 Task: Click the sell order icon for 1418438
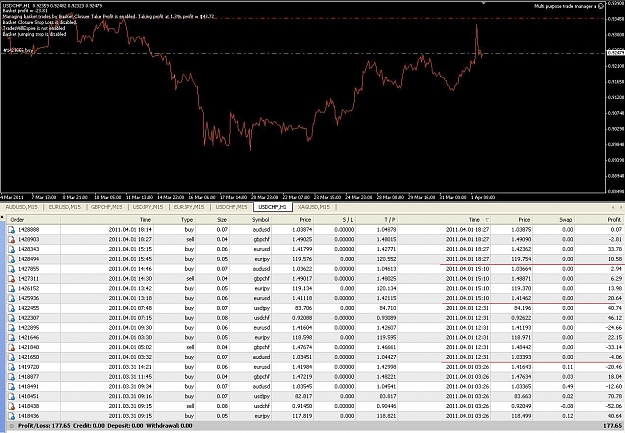point(12,406)
